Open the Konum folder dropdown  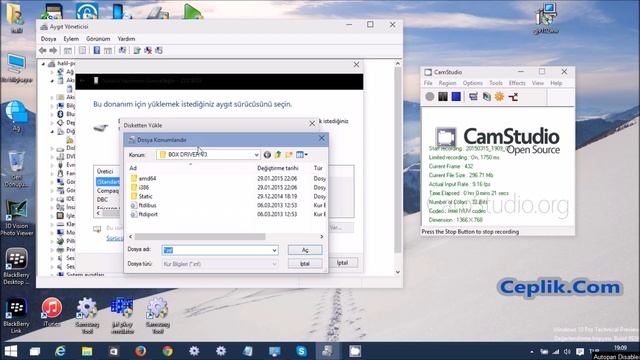pos(256,155)
